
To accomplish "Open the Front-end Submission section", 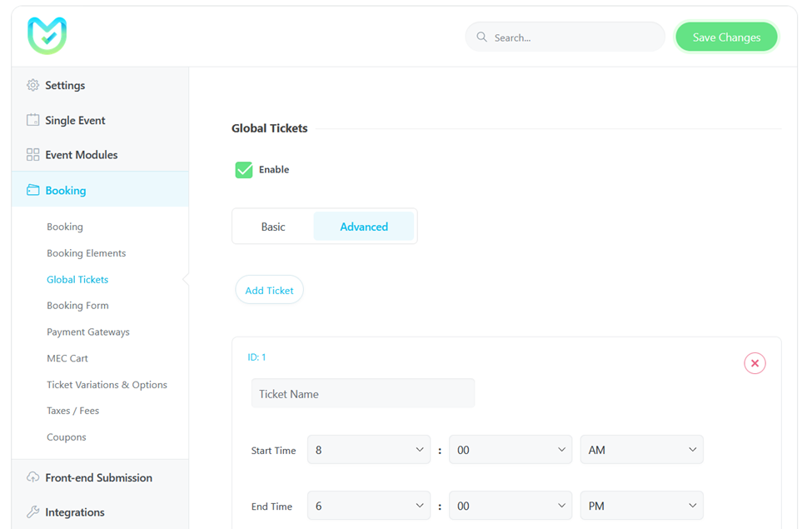I will coord(100,477).
